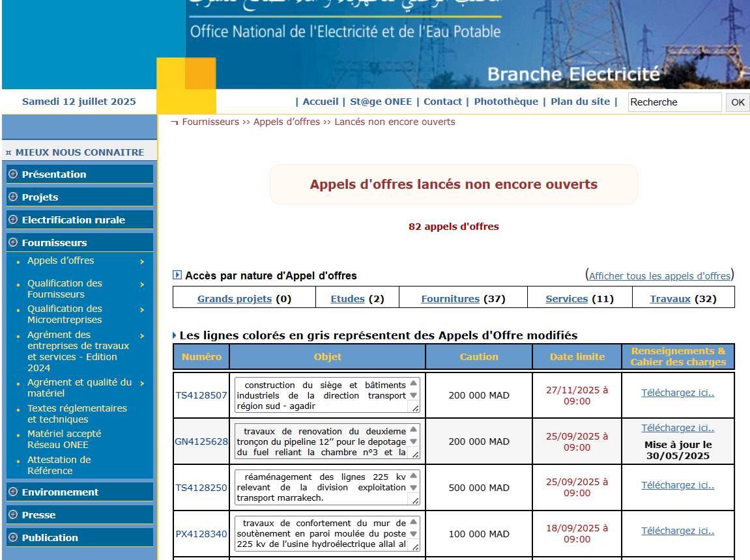Image resolution: width=750 pixels, height=560 pixels.
Task: Open Qualification des Fournisseurs submenu arrow
Action: tap(142, 285)
